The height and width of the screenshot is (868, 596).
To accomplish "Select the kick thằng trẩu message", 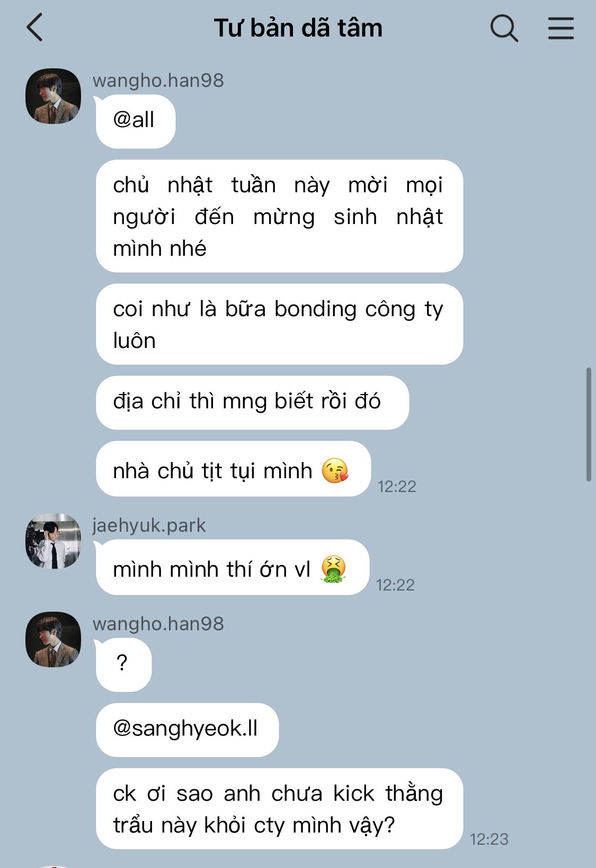I will click(279, 809).
